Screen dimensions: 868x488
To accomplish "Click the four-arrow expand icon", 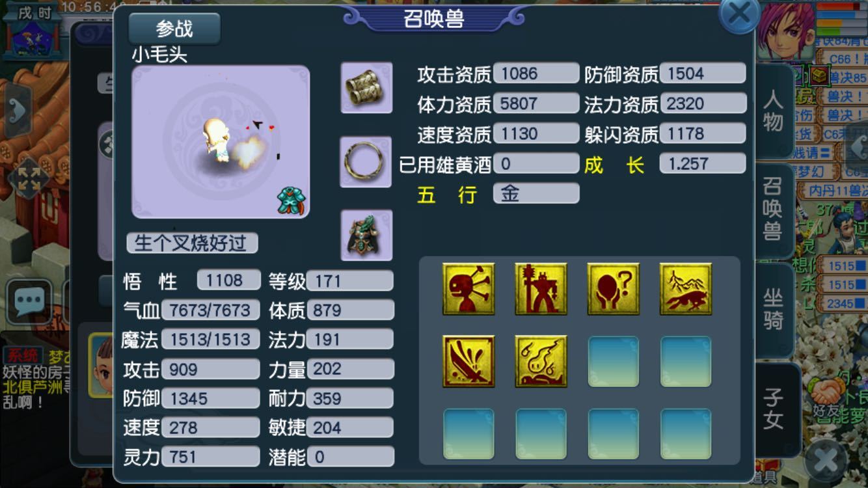I will pyautogui.click(x=28, y=178).
